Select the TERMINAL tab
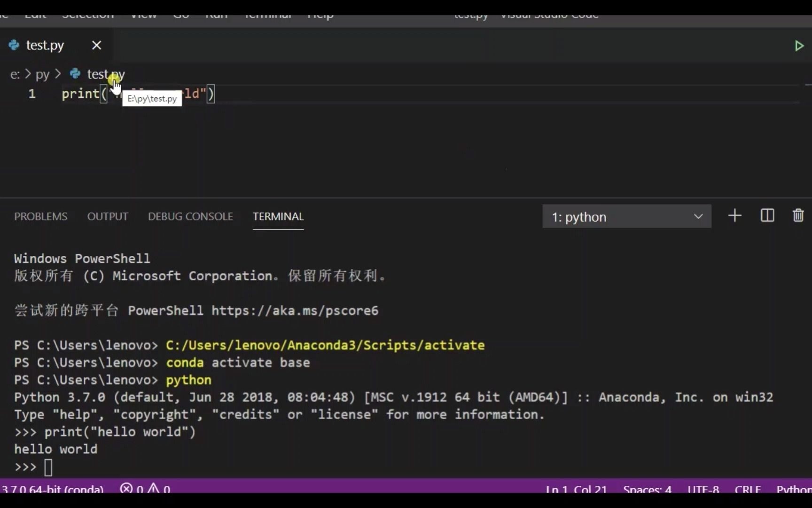The width and height of the screenshot is (812, 508). (278, 216)
